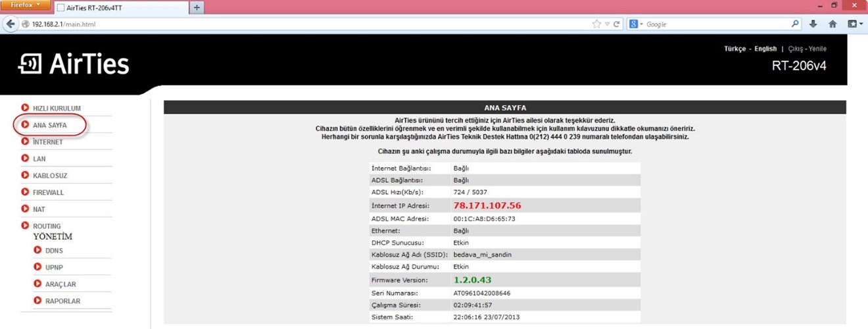Select the AirTies RT-206v4TT browser tab
The image size is (868, 329).
pos(118,8)
